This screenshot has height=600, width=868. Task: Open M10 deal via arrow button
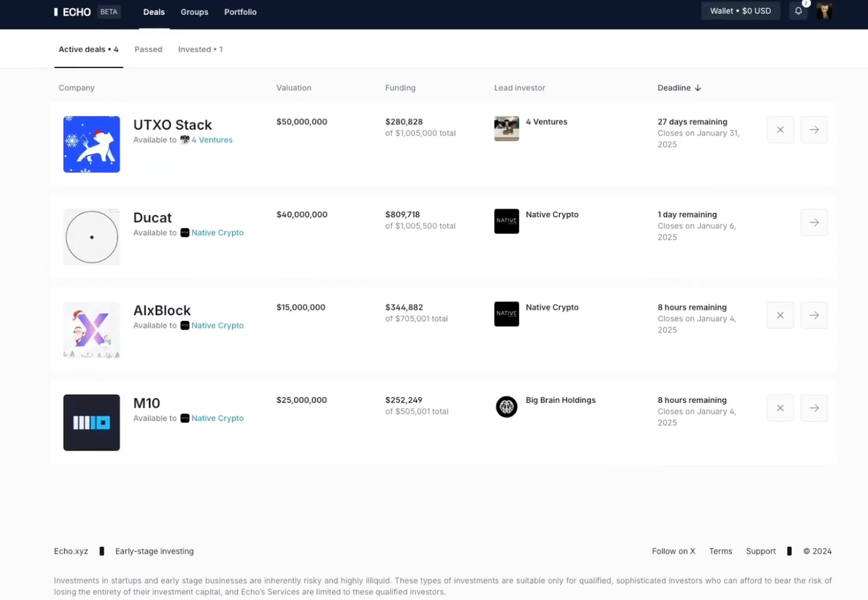(814, 408)
